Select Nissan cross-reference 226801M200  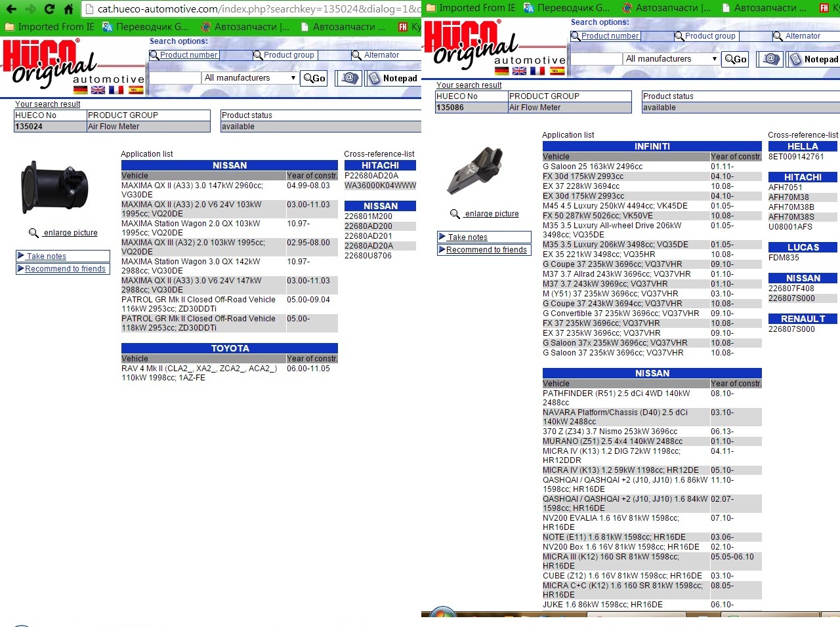(x=368, y=216)
